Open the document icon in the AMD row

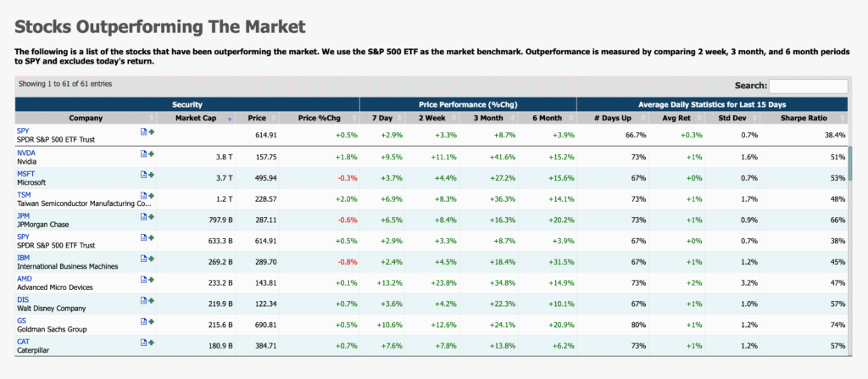[143, 280]
